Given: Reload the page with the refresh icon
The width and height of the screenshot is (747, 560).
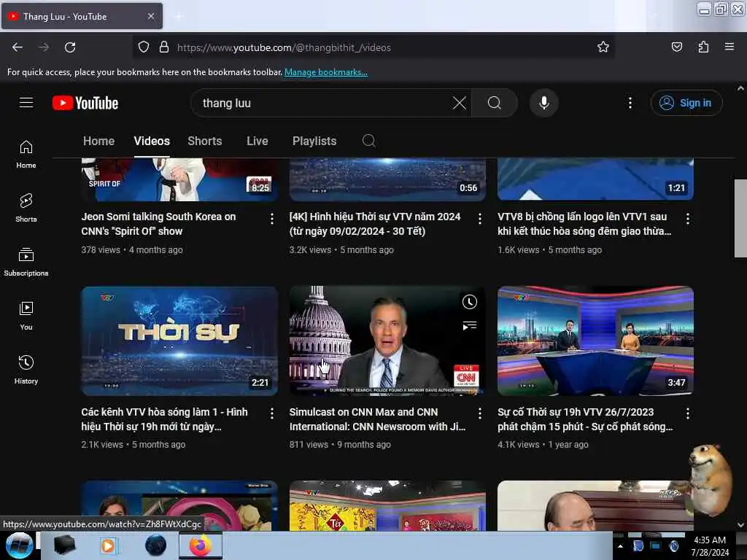Looking at the screenshot, I should pos(70,47).
